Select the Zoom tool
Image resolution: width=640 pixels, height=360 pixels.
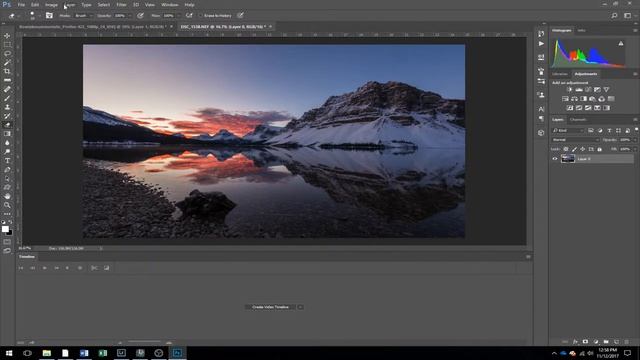[x=7, y=205]
